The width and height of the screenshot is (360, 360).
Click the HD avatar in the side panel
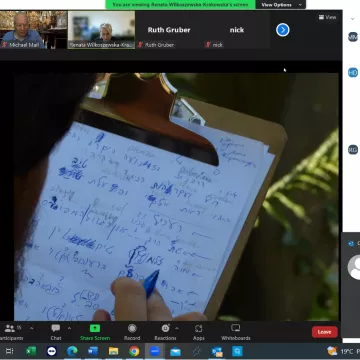353,72
